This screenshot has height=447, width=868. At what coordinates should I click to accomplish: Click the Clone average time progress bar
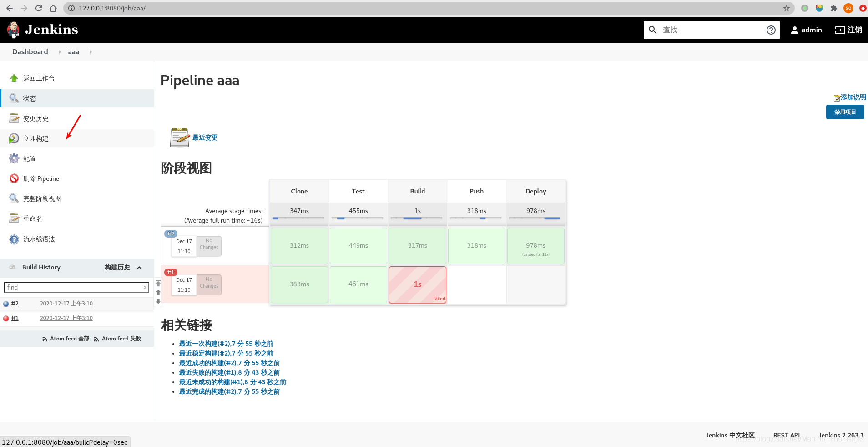click(x=298, y=218)
